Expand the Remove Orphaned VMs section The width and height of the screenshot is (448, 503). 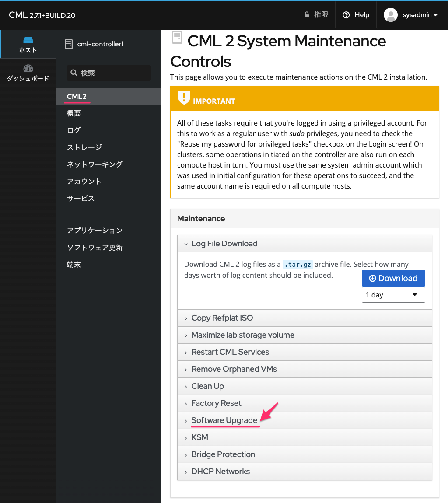[x=304, y=369]
